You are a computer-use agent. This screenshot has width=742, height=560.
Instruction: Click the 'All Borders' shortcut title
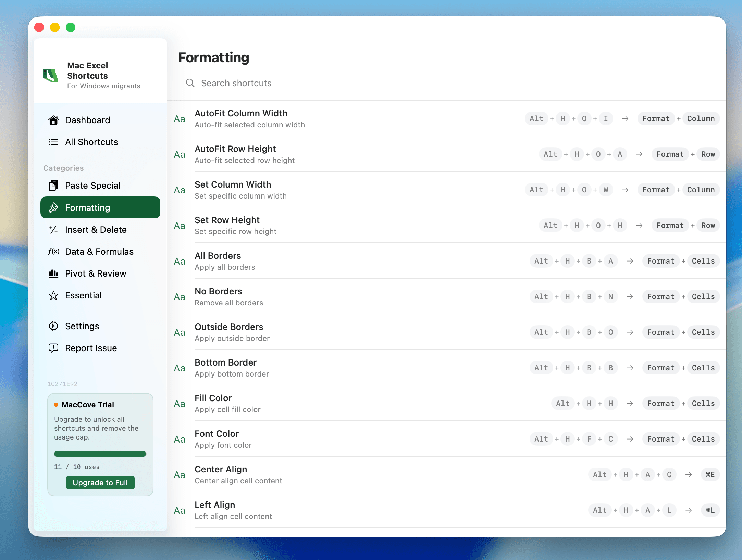point(218,256)
